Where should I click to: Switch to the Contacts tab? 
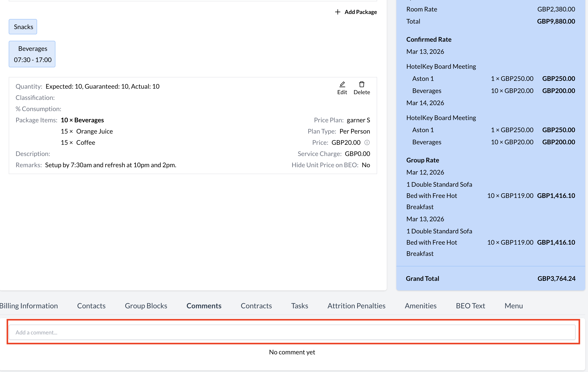tap(91, 306)
